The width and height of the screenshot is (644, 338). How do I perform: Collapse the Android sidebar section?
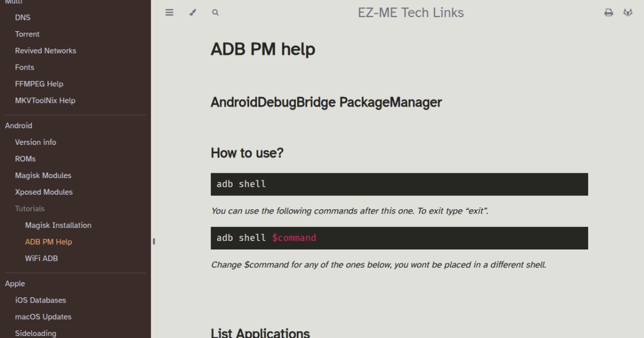(x=19, y=126)
